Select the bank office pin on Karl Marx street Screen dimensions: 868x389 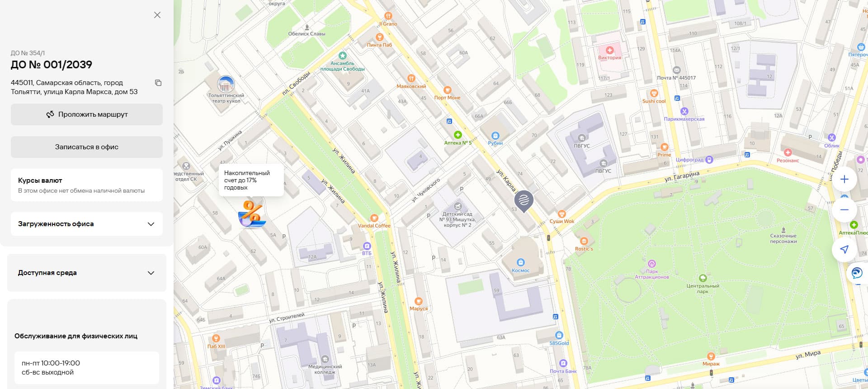524,201
